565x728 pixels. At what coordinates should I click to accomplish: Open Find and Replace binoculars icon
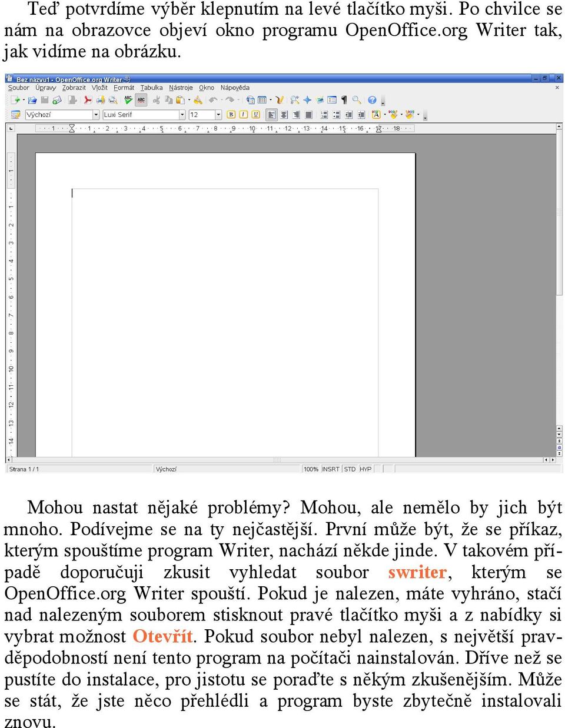(x=295, y=100)
